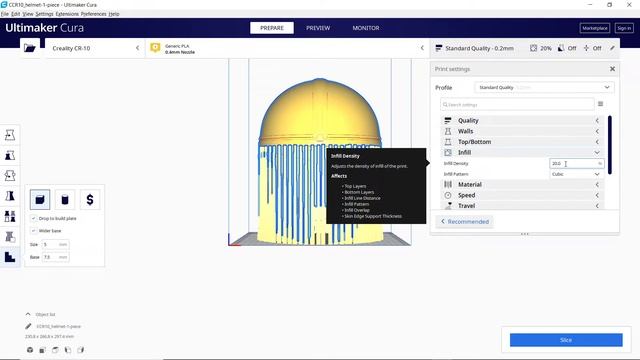Open the View menu
The image size is (640, 360).
[x=28, y=14]
